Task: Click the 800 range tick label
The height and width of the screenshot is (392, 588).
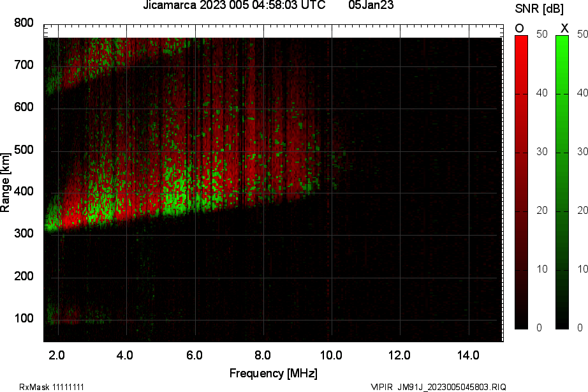Action: pos(24,23)
